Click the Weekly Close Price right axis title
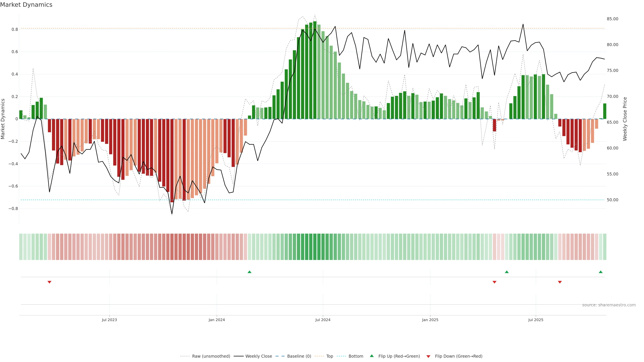Viewport: 644px width, 362px height. click(x=625, y=119)
